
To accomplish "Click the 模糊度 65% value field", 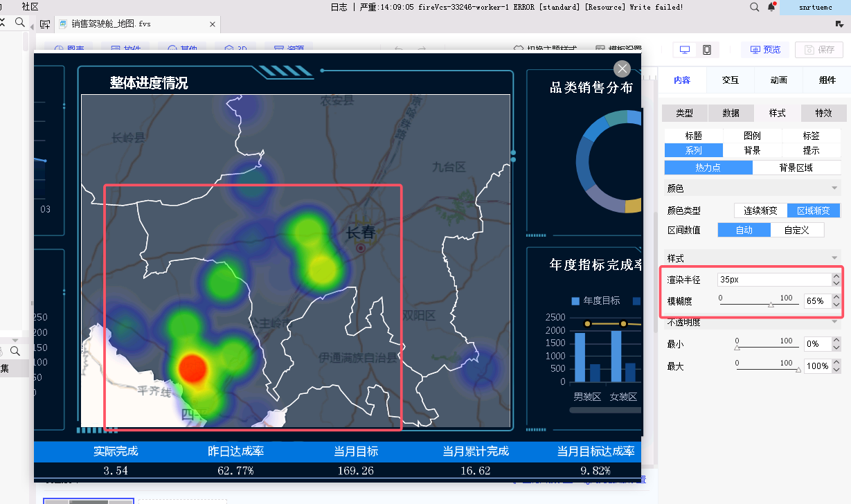I will pyautogui.click(x=818, y=301).
